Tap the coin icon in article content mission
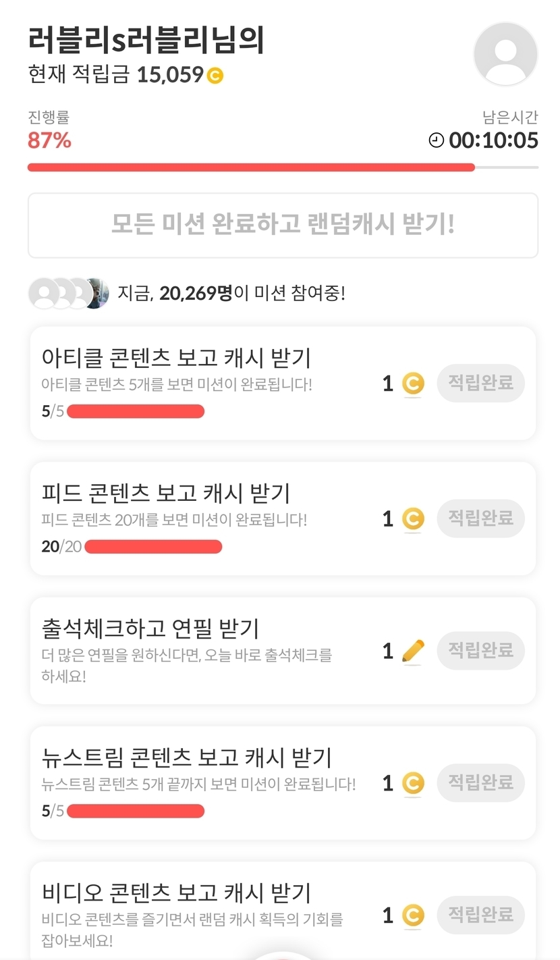The image size is (560, 960). [x=413, y=384]
